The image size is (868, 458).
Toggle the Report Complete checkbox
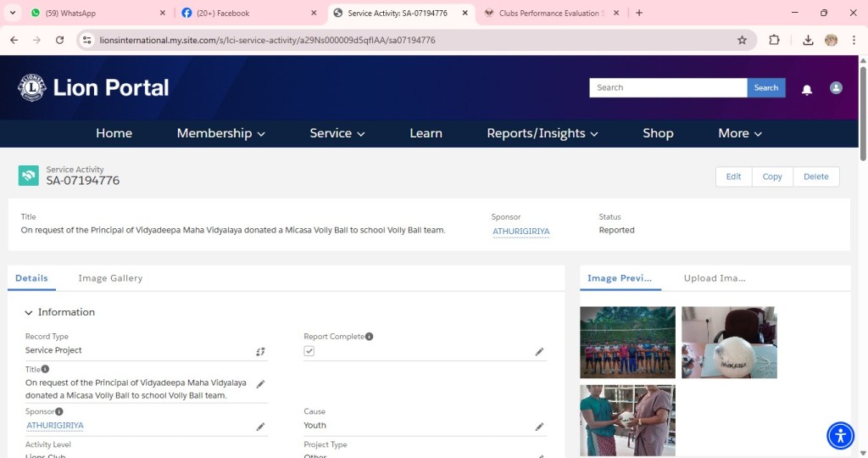(x=309, y=351)
